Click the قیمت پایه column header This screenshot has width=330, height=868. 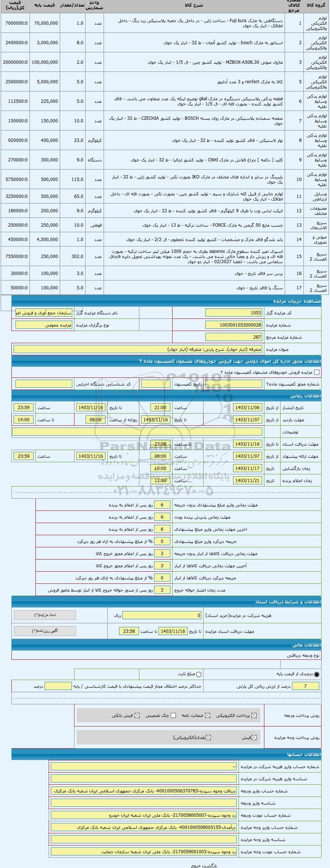tap(44, 6)
